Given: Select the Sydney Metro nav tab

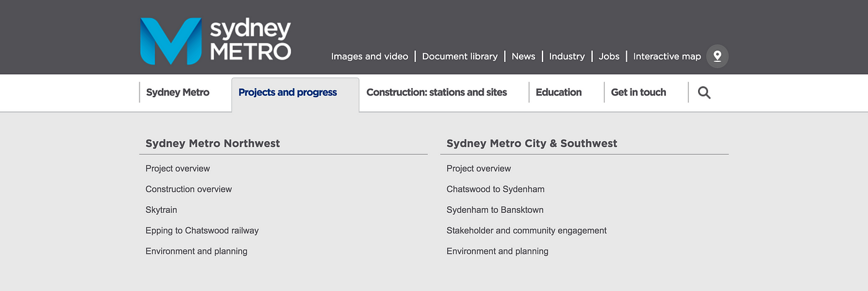Looking at the screenshot, I should [x=178, y=92].
